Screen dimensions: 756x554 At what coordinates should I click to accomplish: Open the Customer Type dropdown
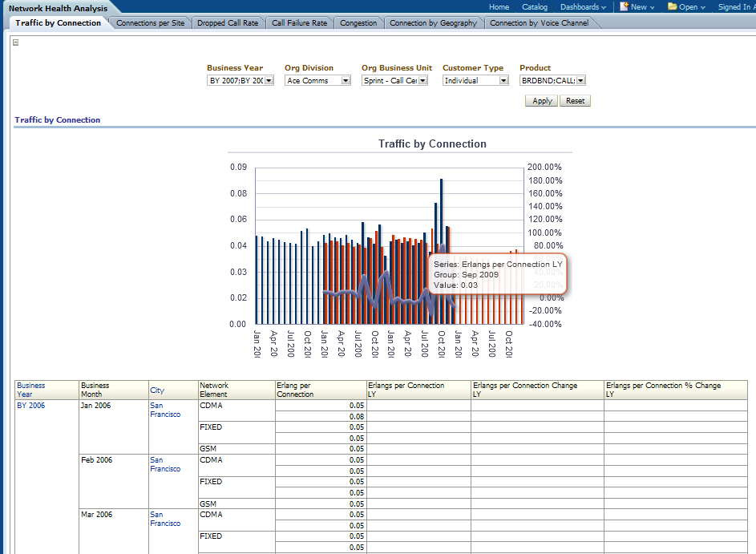click(503, 80)
